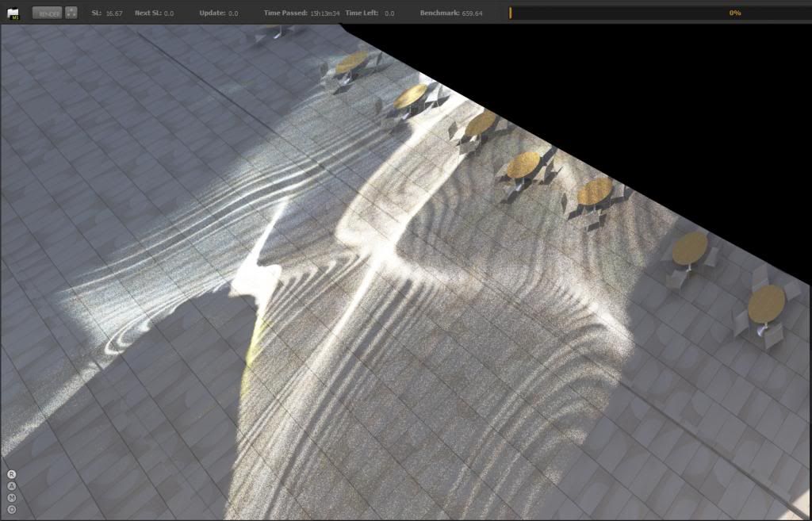Click the Time Left value
The width and height of the screenshot is (812, 521).
389,13
